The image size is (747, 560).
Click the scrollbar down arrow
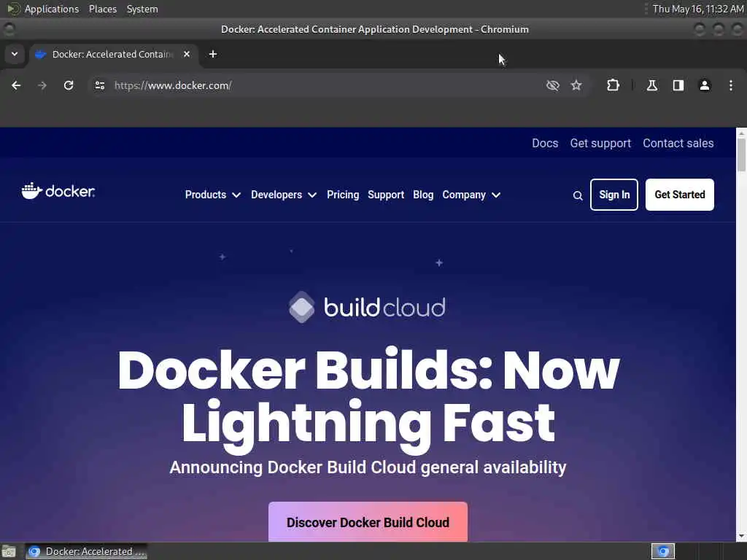[741, 537]
